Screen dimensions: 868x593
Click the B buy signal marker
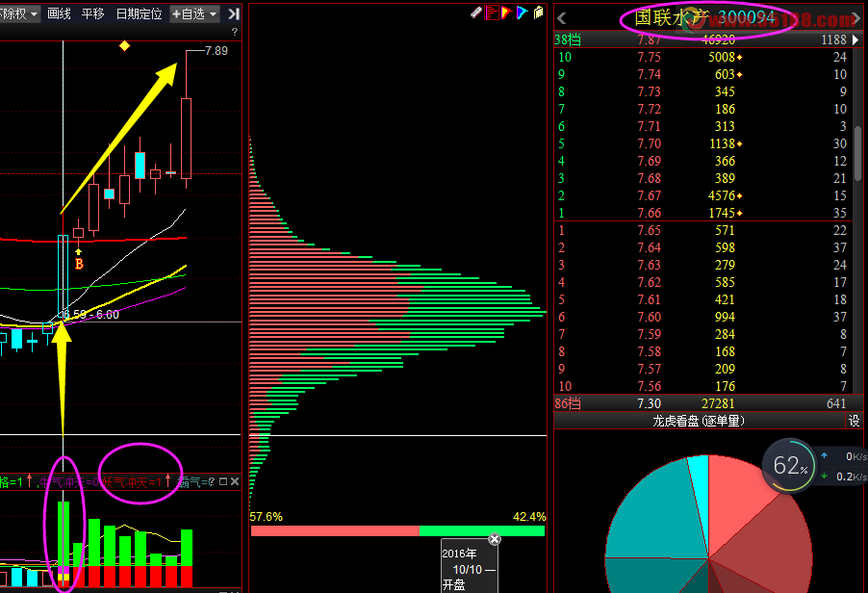[79, 264]
